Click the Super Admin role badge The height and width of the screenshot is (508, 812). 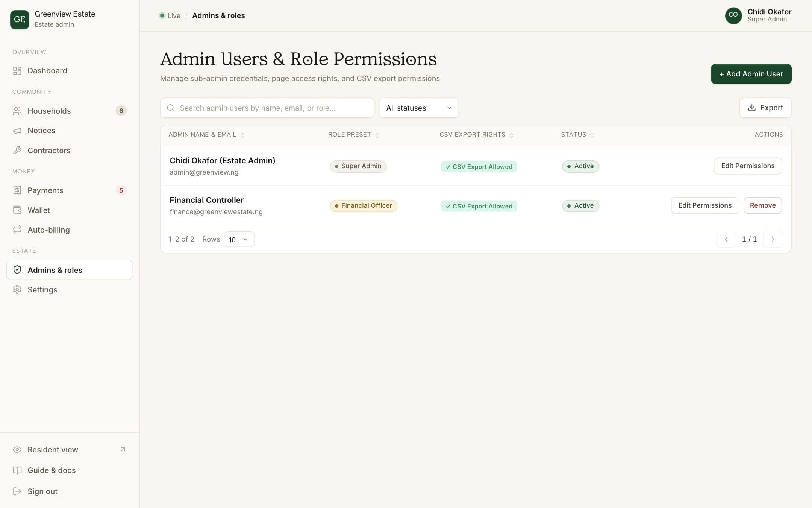(358, 166)
